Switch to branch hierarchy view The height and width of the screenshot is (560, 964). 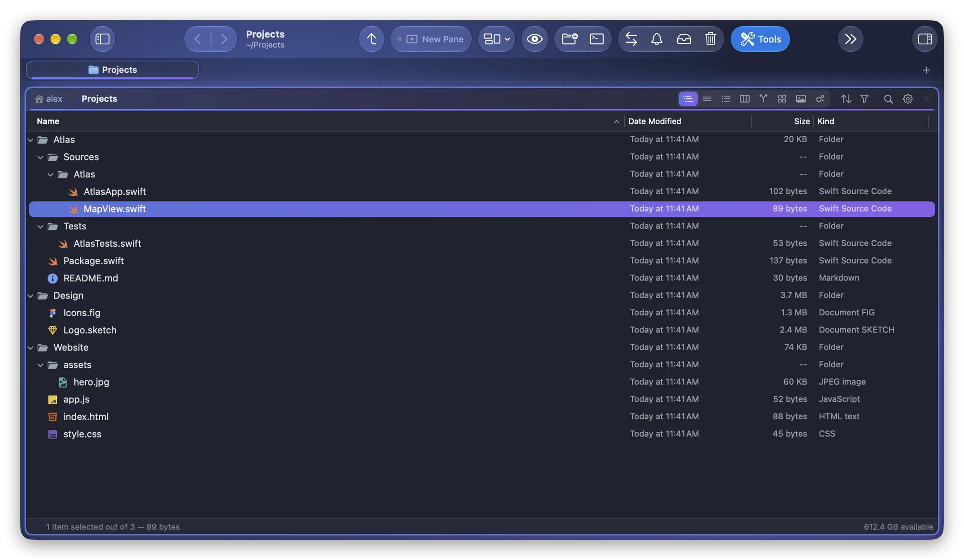coord(763,99)
